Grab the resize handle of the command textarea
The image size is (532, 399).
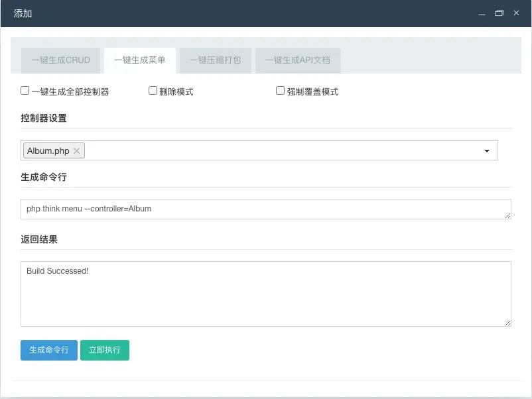[x=508, y=215]
